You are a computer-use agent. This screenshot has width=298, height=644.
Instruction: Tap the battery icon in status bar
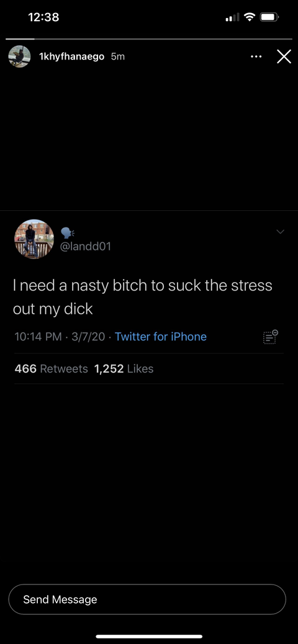pos(270,17)
